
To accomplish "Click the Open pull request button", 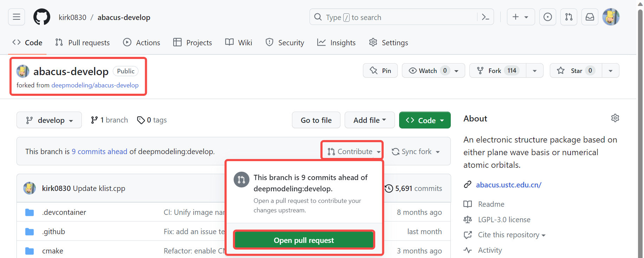I will pyautogui.click(x=304, y=240).
